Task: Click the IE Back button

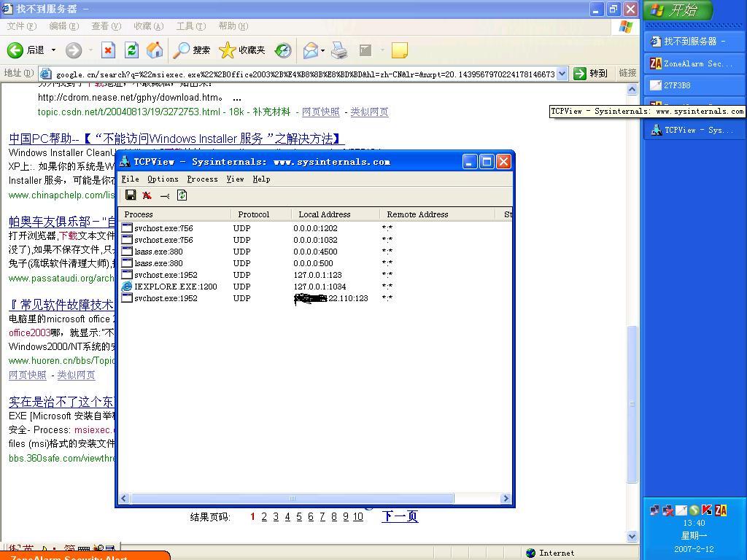Action: point(26,50)
